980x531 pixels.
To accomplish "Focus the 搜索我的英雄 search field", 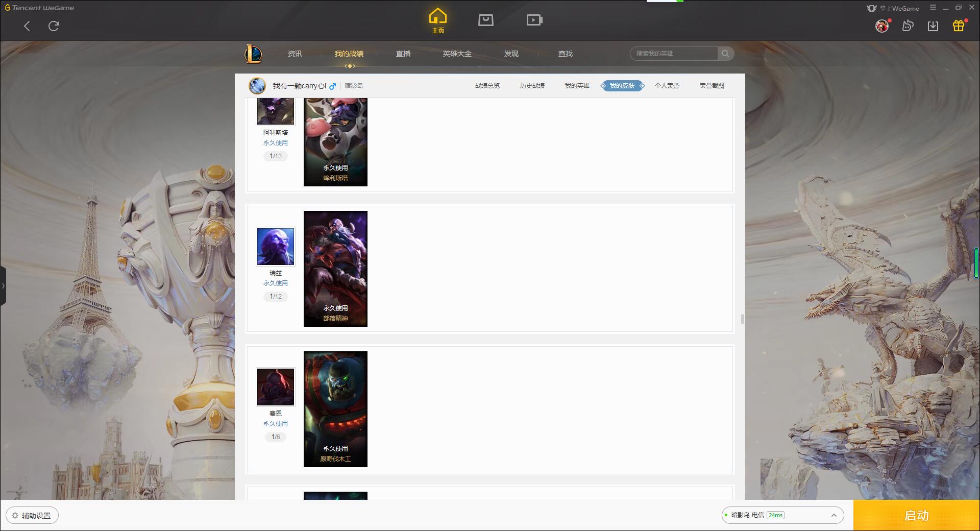I will pyautogui.click(x=674, y=54).
